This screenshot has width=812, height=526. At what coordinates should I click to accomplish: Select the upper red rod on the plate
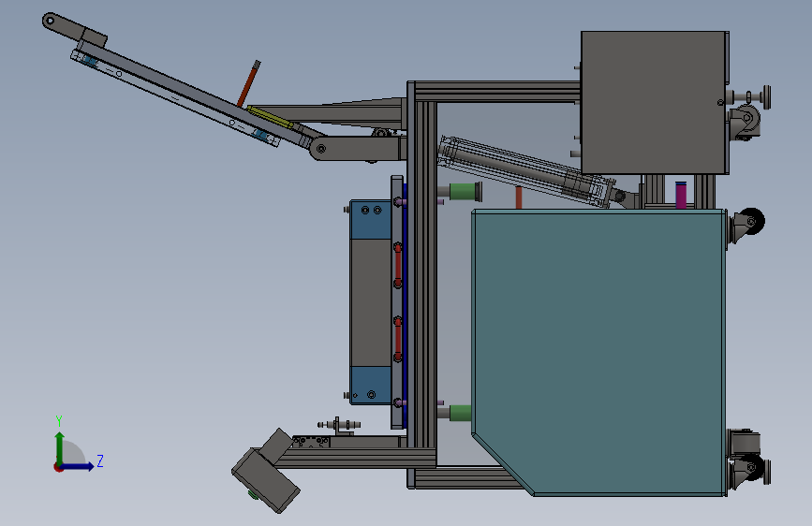tap(398, 264)
